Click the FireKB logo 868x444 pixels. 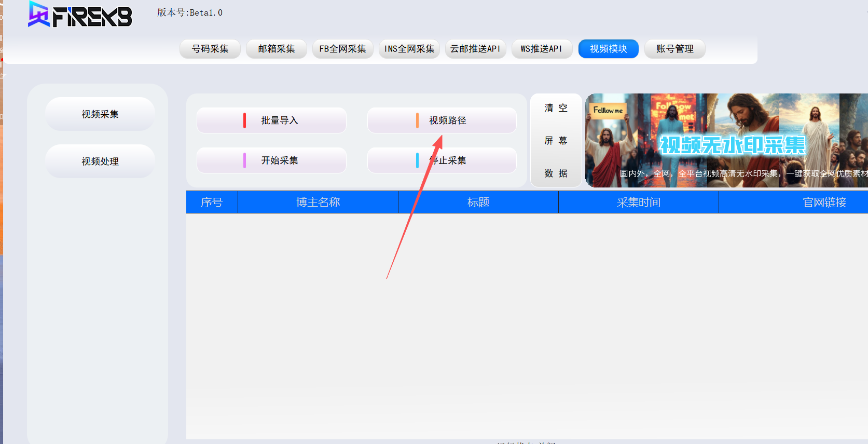[x=80, y=15]
